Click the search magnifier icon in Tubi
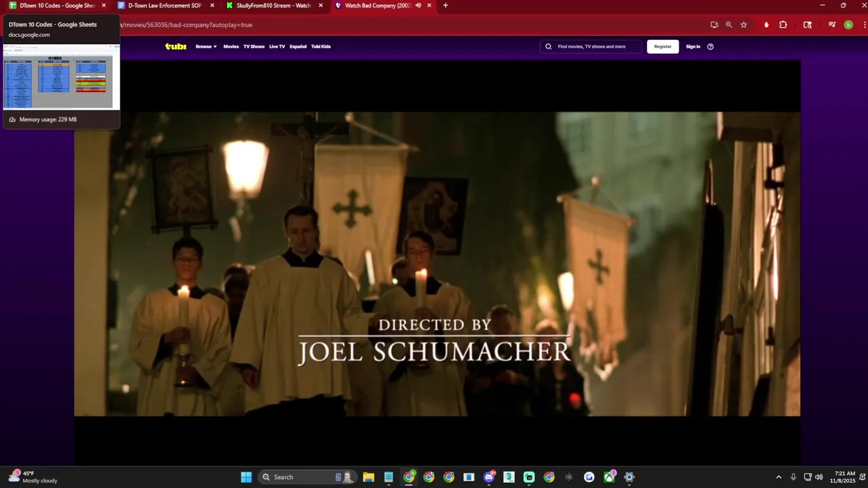The image size is (868, 488). point(549,47)
